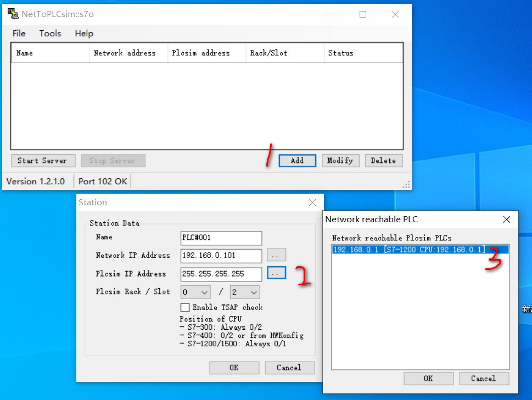Maximize the NetToPLCsim window
This screenshot has width=532, height=400.
(x=363, y=14)
